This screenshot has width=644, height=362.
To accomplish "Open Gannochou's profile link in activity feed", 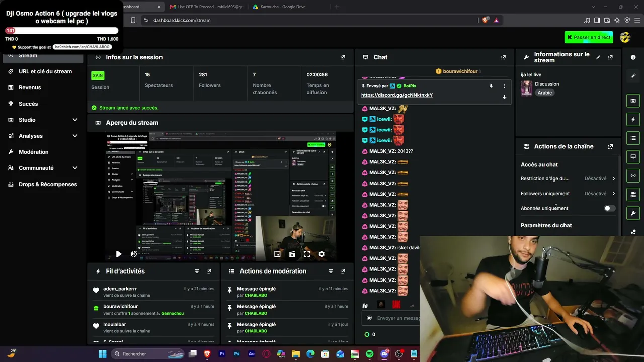I will pyautogui.click(x=173, y=313).
